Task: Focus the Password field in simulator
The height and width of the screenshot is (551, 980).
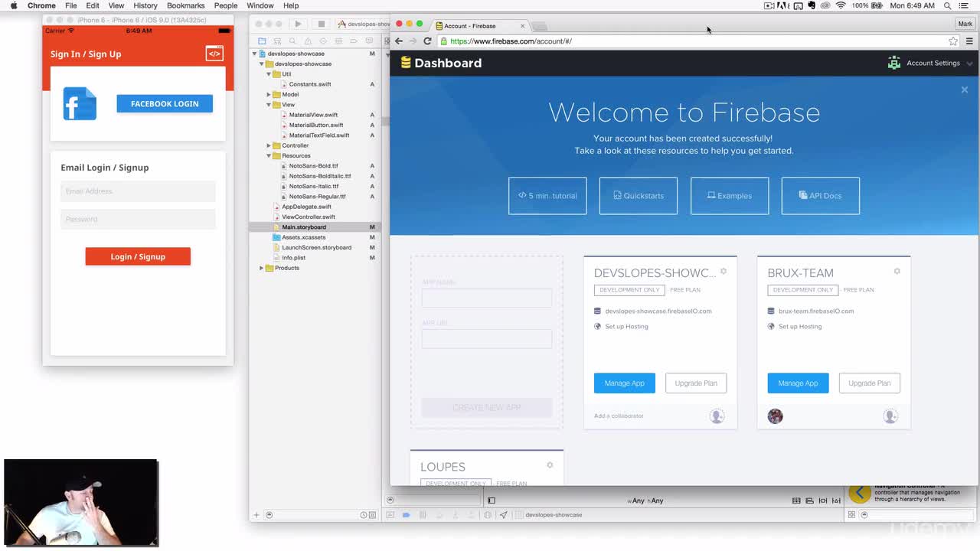Action: [x=138, y=219]
